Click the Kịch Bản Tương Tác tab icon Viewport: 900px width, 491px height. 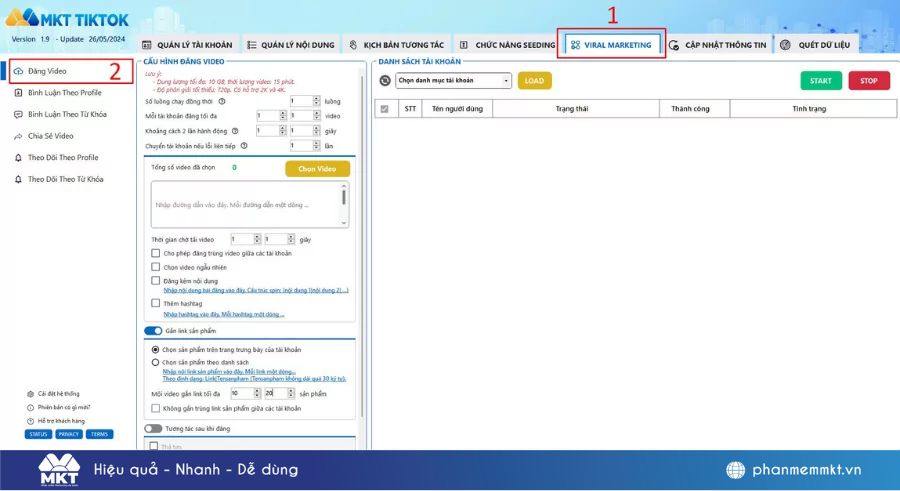353,45
